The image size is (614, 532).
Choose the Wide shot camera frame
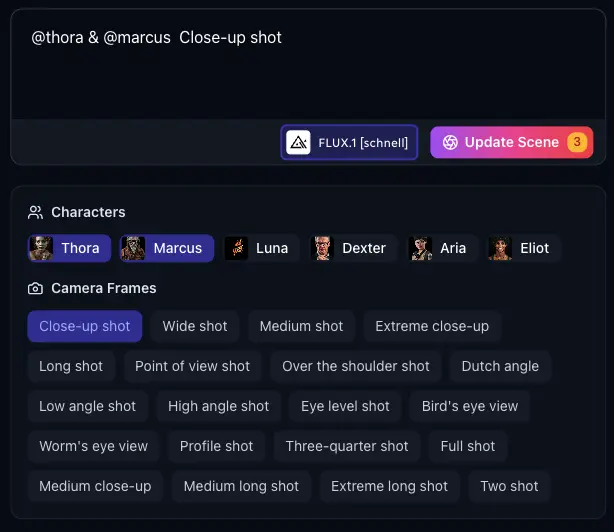(x=195, y=326)
